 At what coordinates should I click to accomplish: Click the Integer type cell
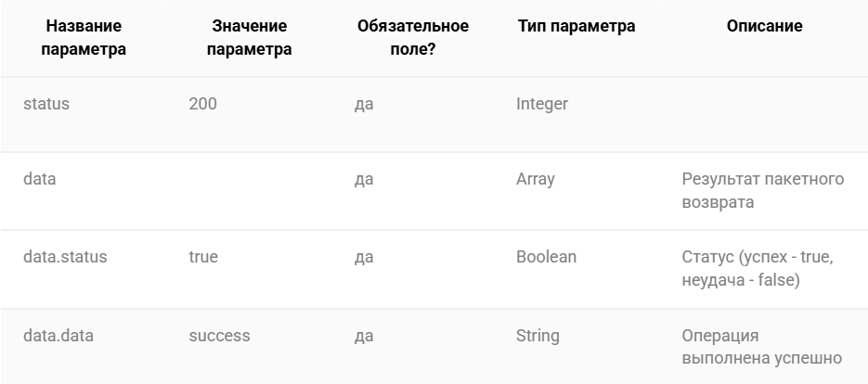pos(542,104)
